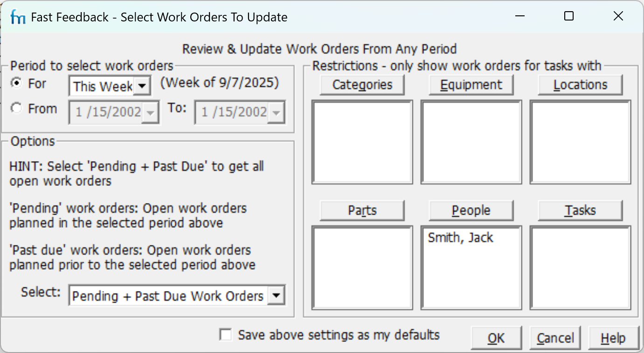The width and height of the screenshot is (644, 353).
Task: Click inside the empty Categories list box
Action: 362,142
